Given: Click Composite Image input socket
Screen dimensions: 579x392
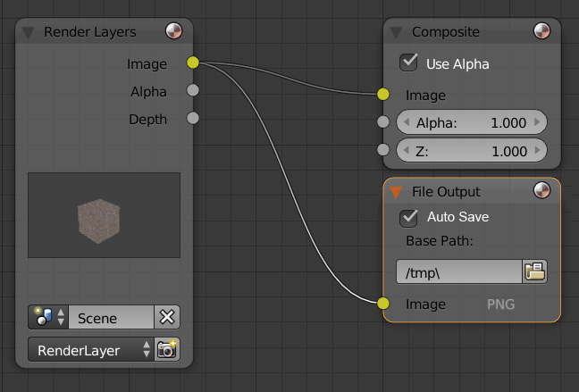Looking at the screenshot, I should tap(383, 94).
